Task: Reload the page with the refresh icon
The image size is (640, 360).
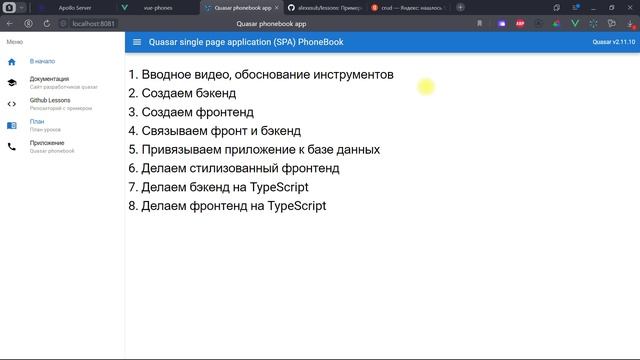Action: (47, 24)
